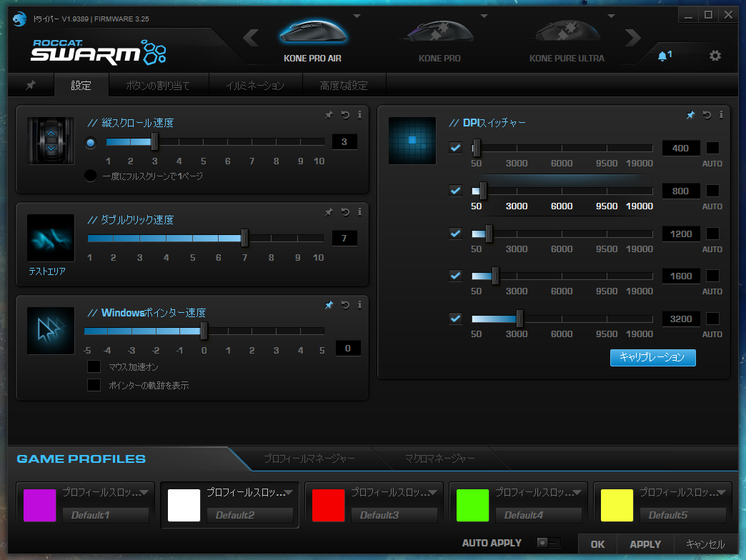The image size is (746, 560).
Task: Reset the Windows pointer speed panel
Action: click(345, 305)
